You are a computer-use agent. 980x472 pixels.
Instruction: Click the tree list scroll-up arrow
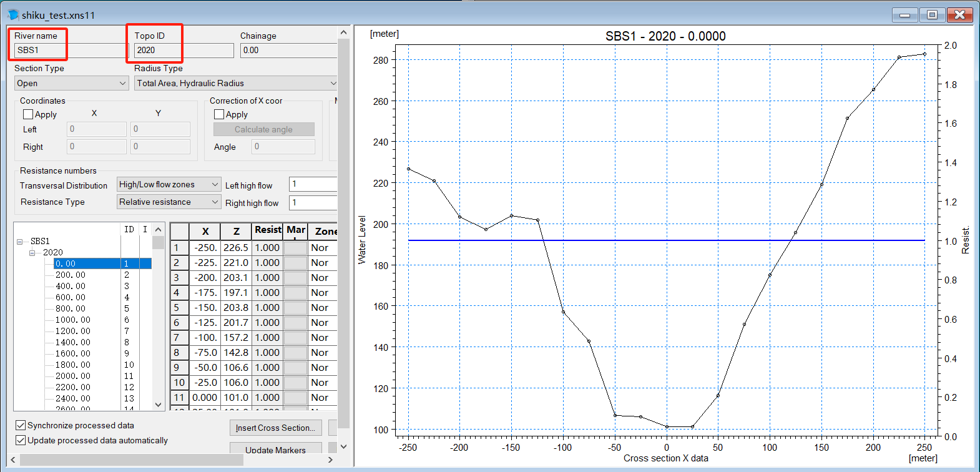[x=158, y=229]
